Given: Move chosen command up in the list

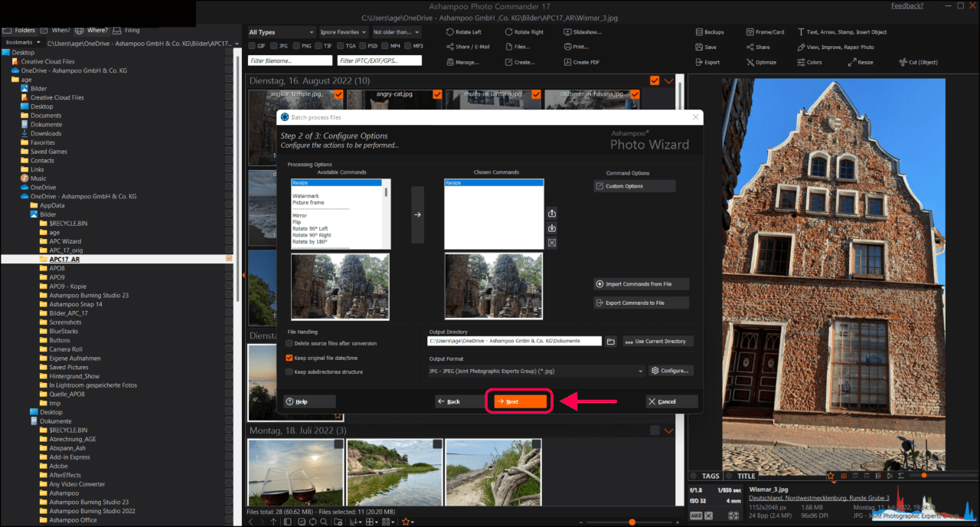Looking at the screenshot, I should pyautogui.click(x=552, y=214).
